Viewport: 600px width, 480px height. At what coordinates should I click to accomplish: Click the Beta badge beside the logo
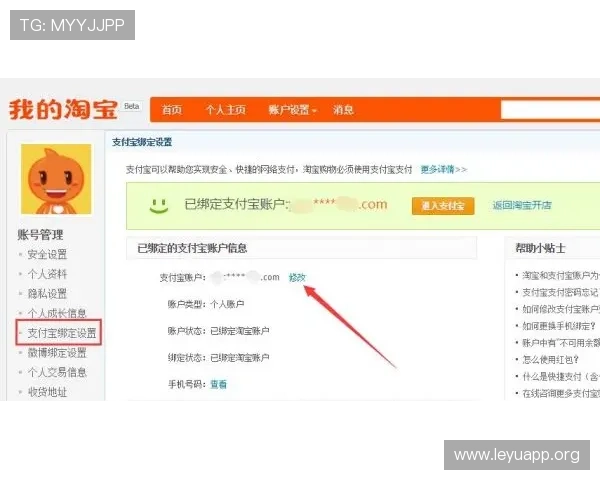(132, 106)
